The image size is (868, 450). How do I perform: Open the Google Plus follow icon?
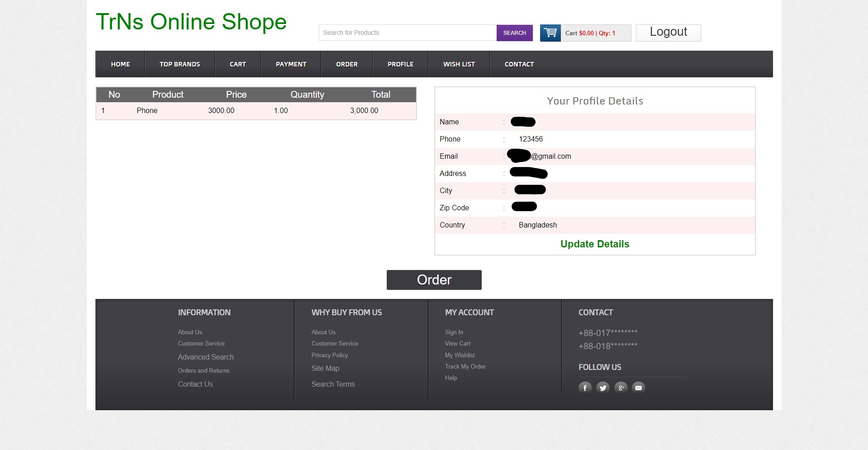(x=621, y=388)
